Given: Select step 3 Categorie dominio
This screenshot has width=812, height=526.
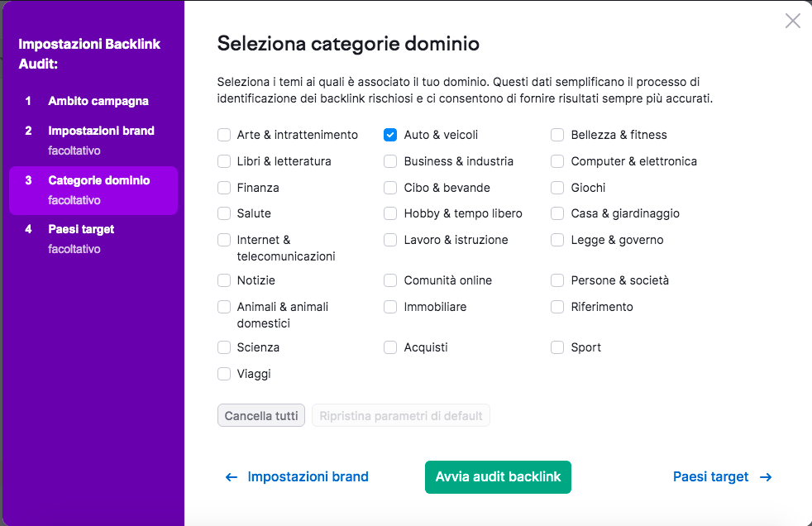Looking at the screenshot, I should pyautogui.click(x=98, y=180).
